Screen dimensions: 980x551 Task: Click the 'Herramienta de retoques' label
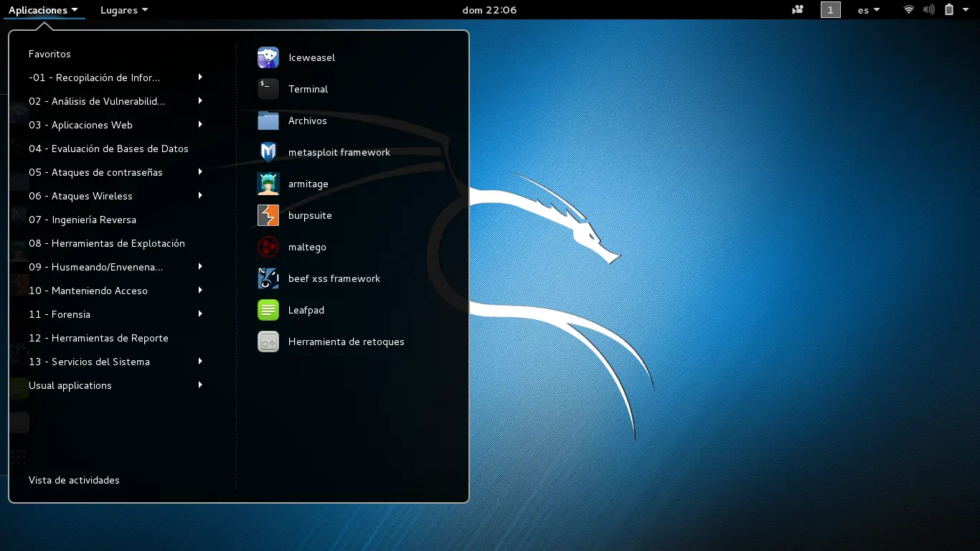pos(347,342)
